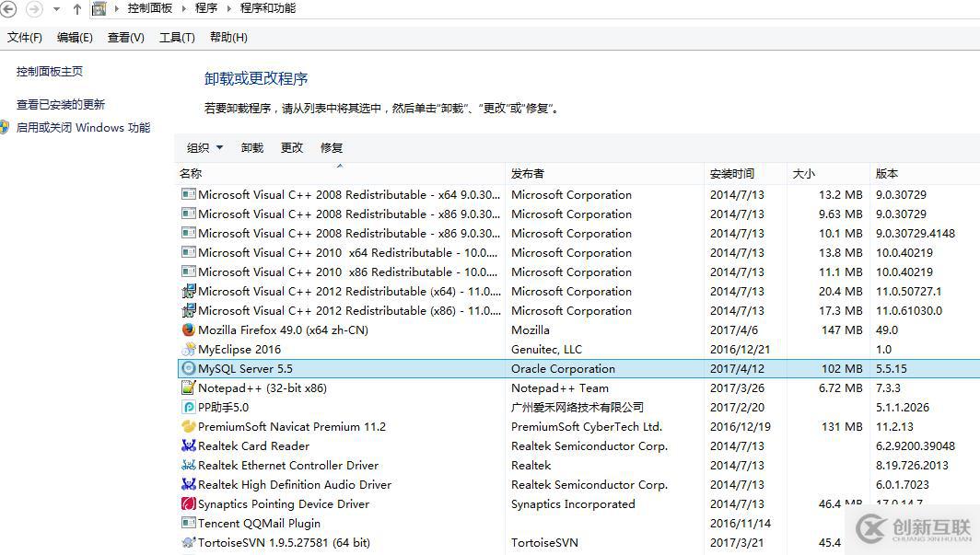Click the back navigation arrow

coord(9,8)
